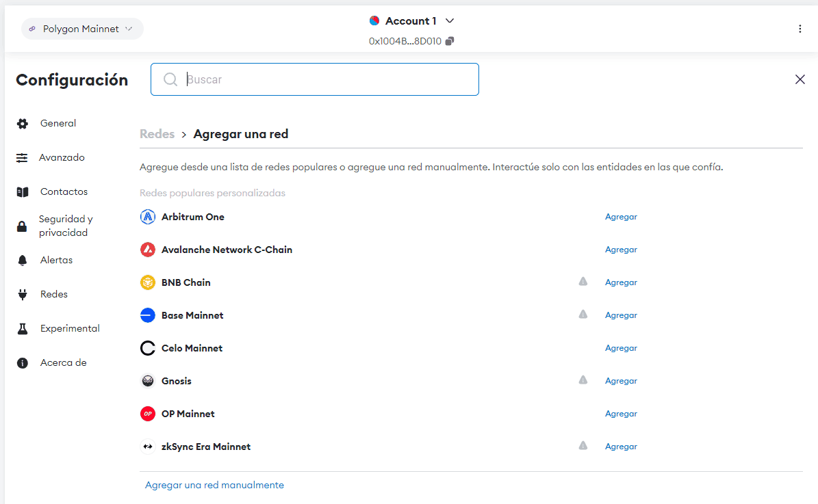Close the Configuración settings page
This screenshot has height=504, width=818.
800,79
